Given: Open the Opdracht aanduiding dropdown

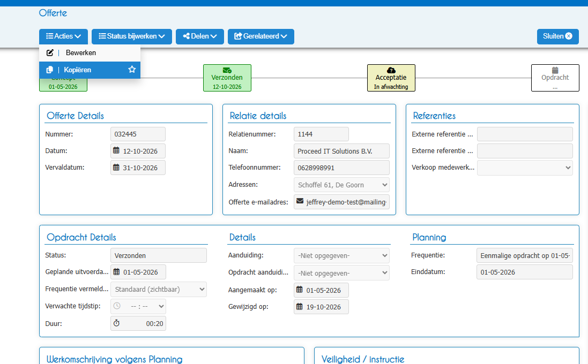Looking at the screenshot, I should (341, 273).
